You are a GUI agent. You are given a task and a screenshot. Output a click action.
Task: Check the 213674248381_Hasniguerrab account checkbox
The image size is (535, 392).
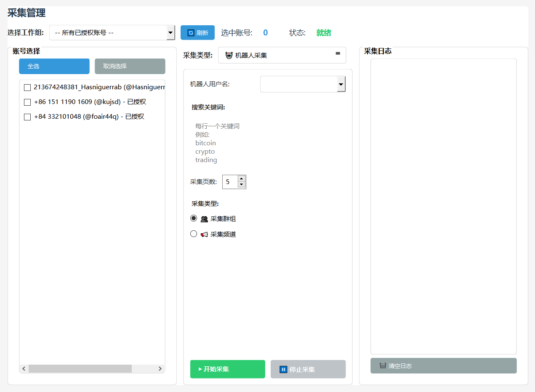(x=27, y=88)
